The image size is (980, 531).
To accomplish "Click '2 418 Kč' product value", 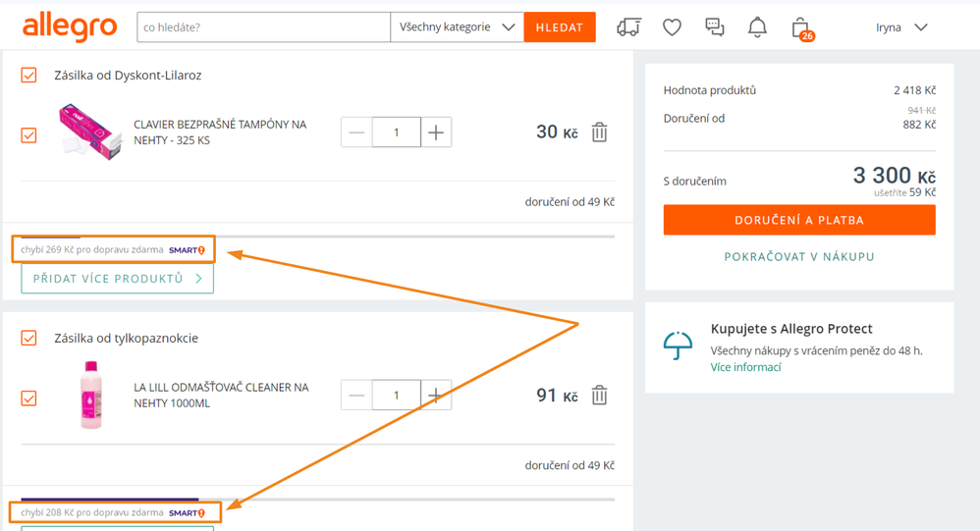I will coord(914,90).
